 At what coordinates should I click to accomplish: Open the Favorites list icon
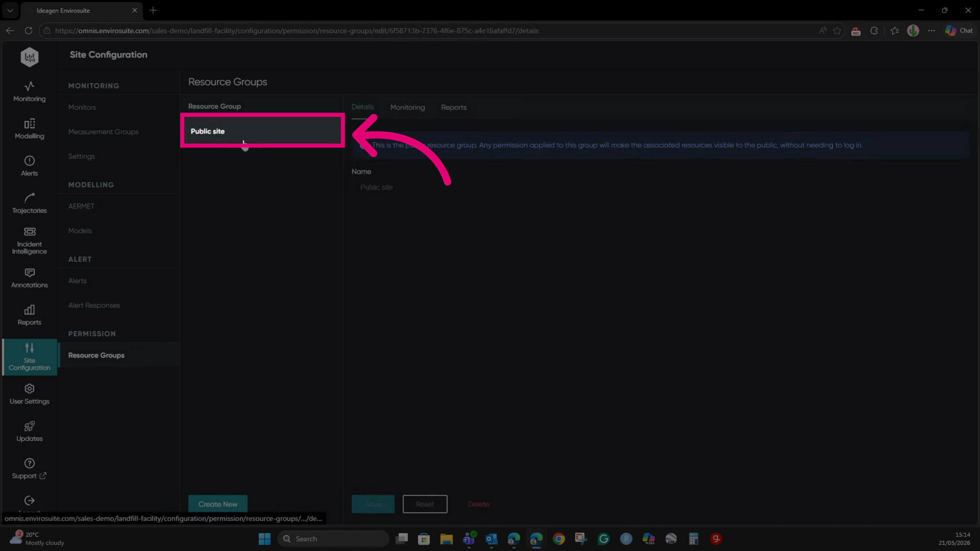tap(895, 31)
